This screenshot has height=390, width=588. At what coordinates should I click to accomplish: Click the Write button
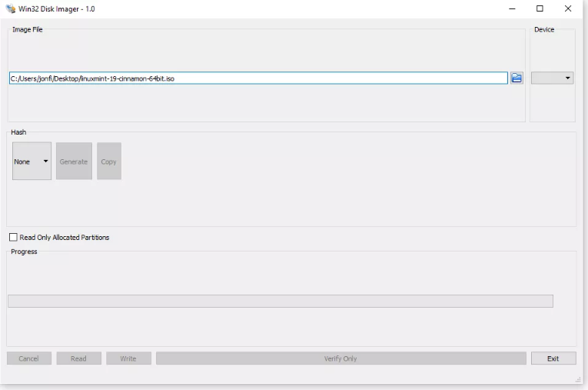coord(128,358)
